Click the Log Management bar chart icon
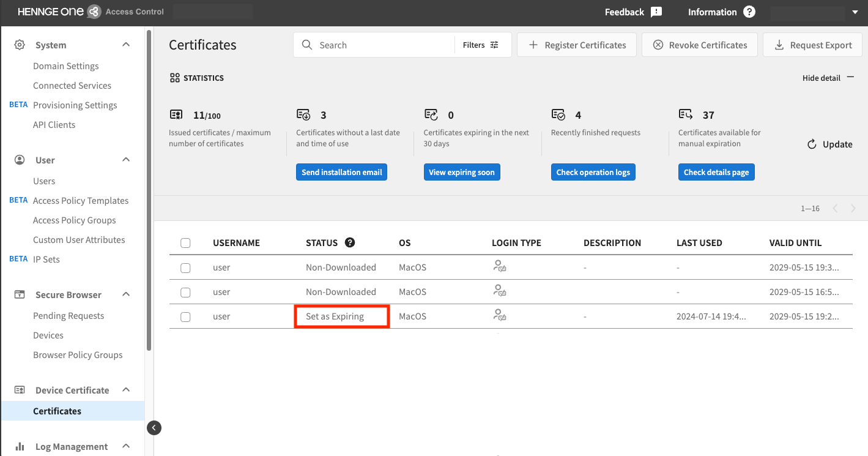The image size is (868, 456). pos(20,446)
